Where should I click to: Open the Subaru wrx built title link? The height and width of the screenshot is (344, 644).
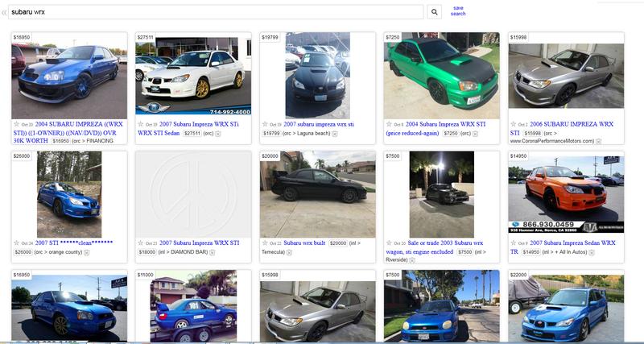(304, 243)
